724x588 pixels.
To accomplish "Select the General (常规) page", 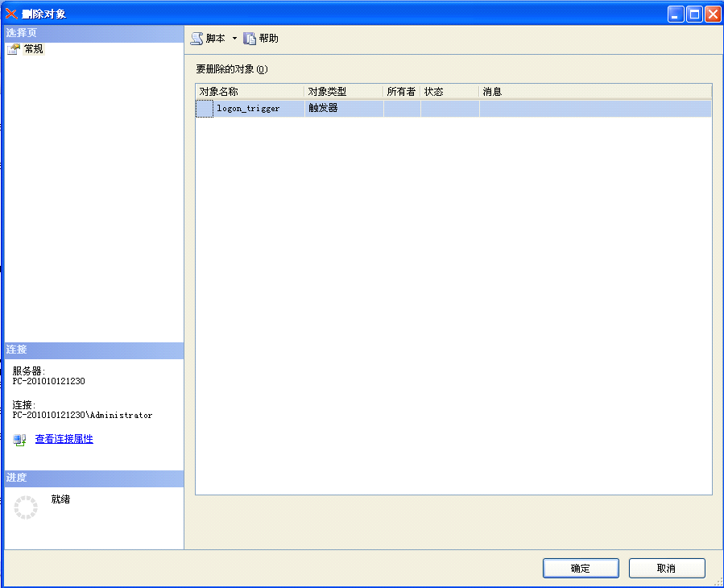I will click(x=34, y=49).
